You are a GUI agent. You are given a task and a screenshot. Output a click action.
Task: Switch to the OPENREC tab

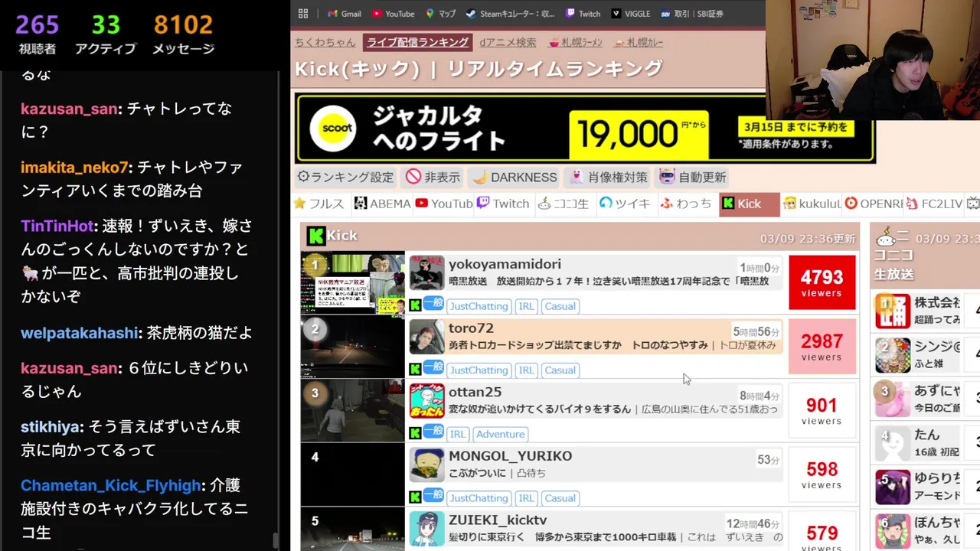pos(873,204)
